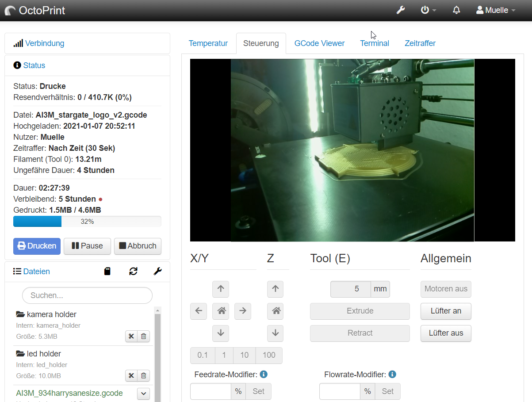This screenshot has height=402, width=532.
Task: Click the Suchen file search field
Action: 87,295
